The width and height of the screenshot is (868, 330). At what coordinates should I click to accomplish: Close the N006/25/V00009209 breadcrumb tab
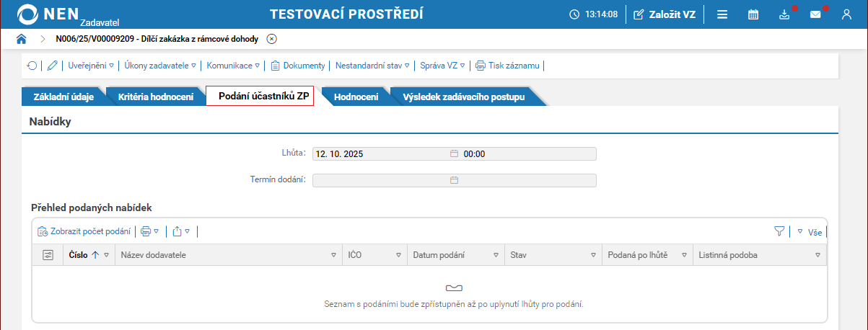(271, 38)
